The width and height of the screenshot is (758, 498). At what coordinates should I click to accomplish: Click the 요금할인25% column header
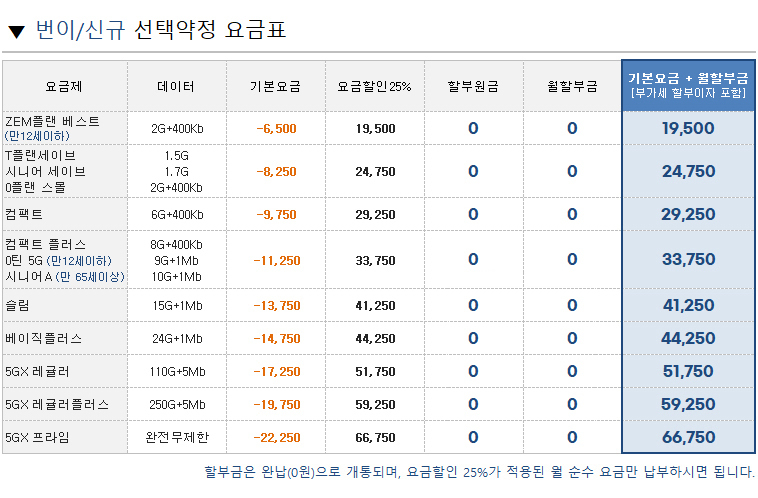[374, 86]
